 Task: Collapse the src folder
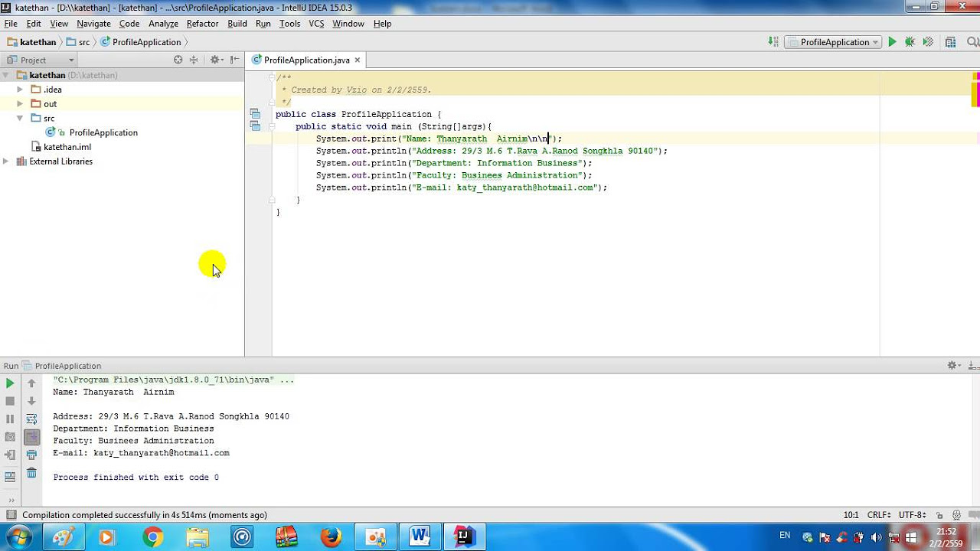tap(20, 118)
